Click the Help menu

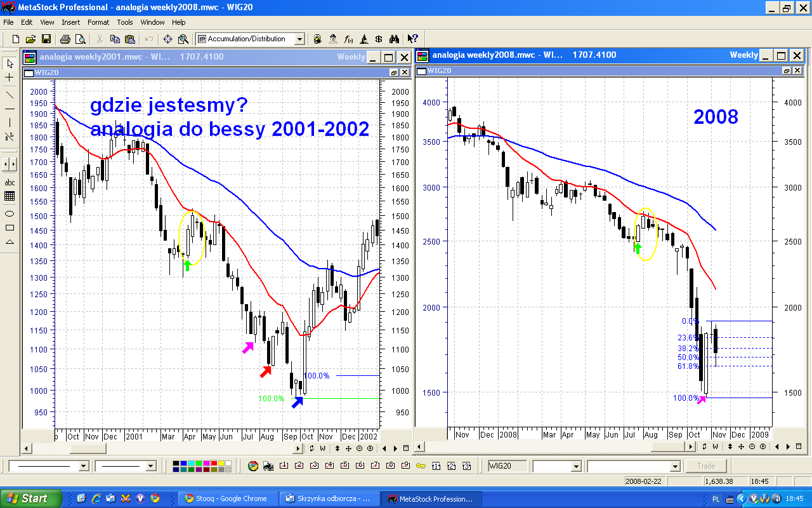tap(179, 22)
